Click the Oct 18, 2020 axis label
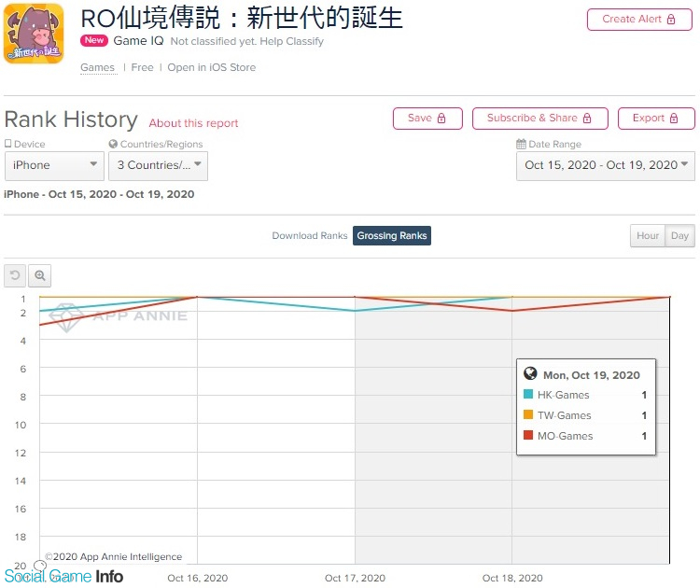The width and height of the screenshot is (700, 588). pos(512,578)
